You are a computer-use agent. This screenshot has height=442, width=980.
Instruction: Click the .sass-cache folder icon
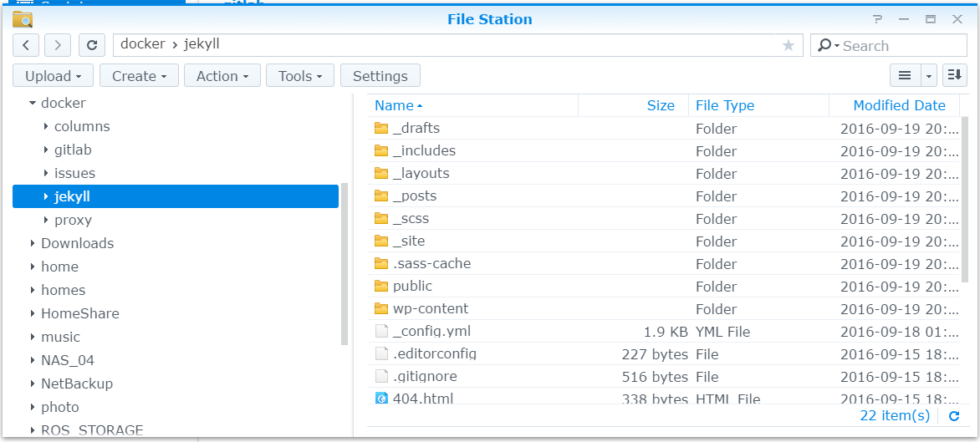[381, 263]
